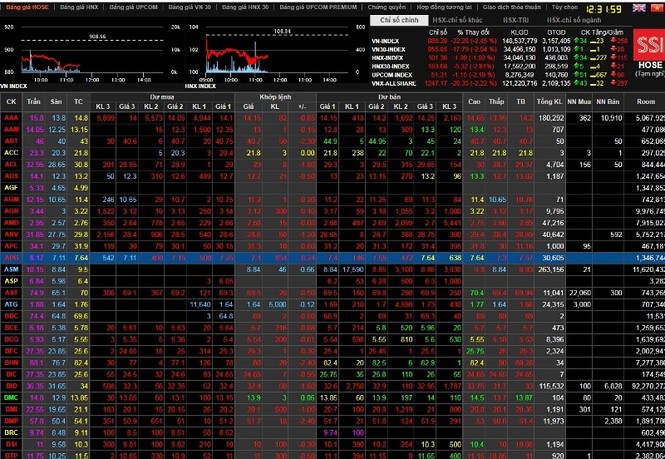Viewport: 665px width, 459px height.
Task: Select stock ticker AAM
Action: tap(11, 129)
